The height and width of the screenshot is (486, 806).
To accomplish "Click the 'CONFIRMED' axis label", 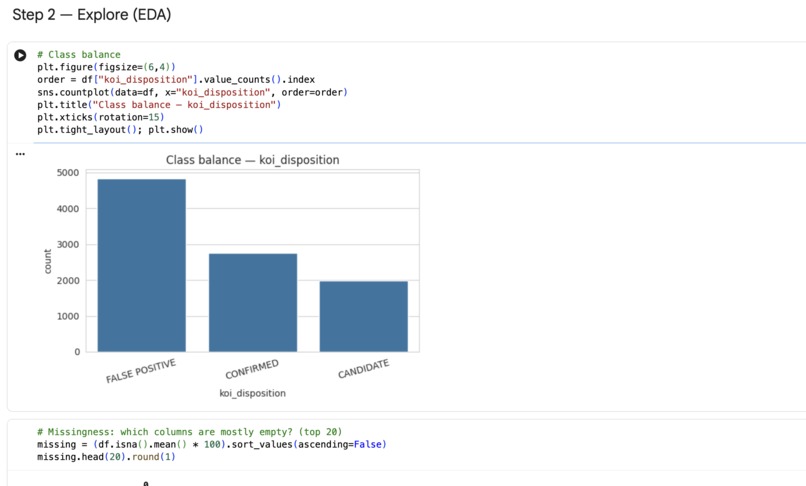I will tap(252, 369).
